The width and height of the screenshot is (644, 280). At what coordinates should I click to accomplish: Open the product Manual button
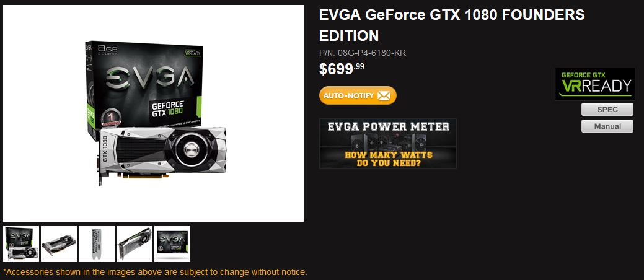tap(607, 126)
